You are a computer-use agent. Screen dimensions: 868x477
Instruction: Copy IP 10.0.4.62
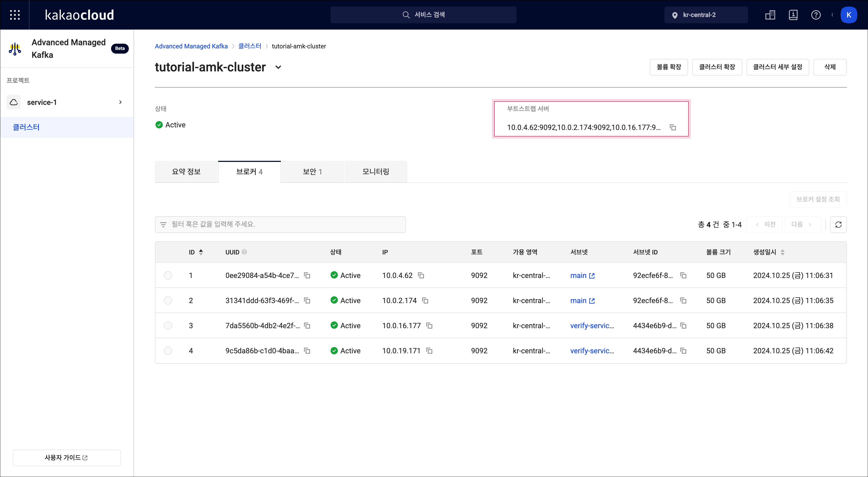pos(421,275)
